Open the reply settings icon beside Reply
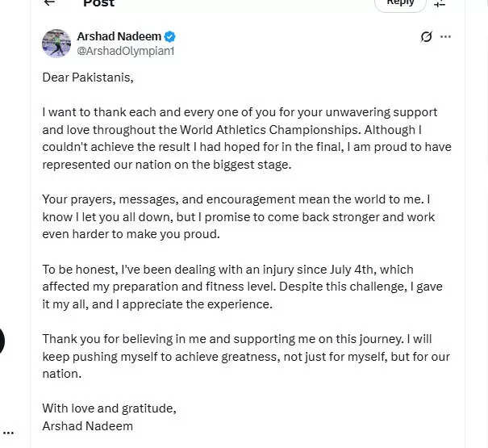This screenshot has width=488, height=448. (x=440, y=3)
